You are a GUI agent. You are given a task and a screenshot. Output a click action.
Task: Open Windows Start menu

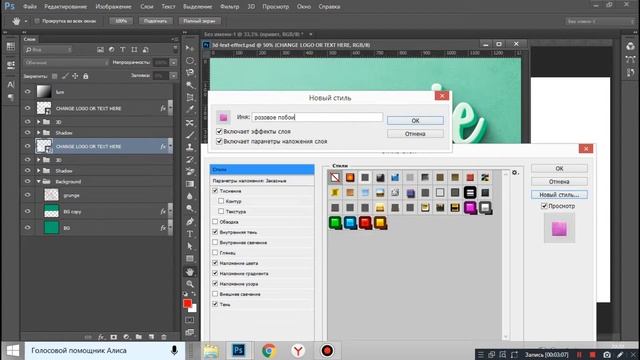pos(13,351)
